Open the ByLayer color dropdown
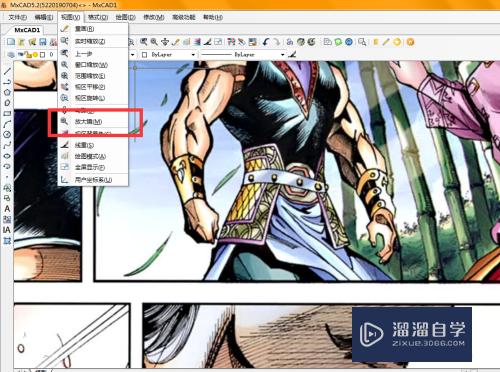This screenshot has height=372, width=500. tap(168, 54)
